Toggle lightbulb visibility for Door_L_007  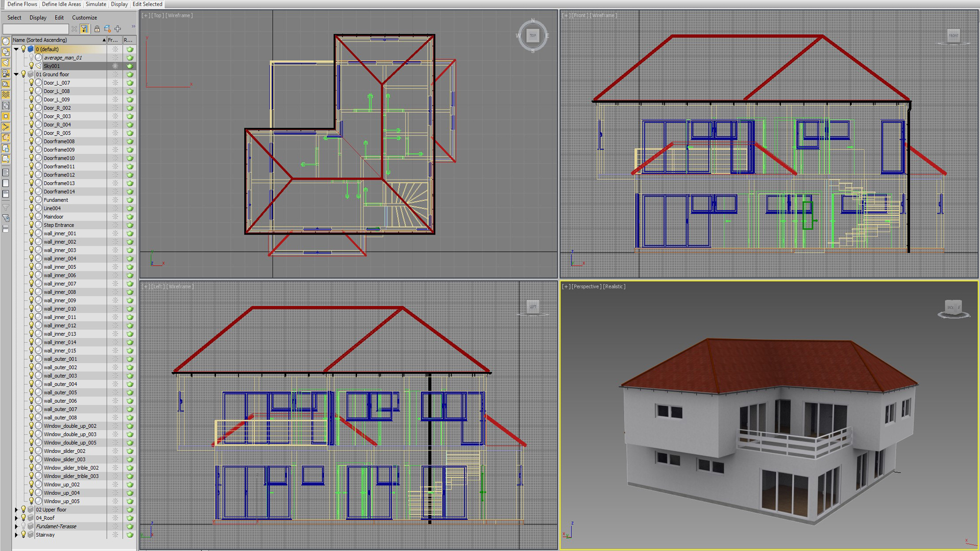(31, 83)
